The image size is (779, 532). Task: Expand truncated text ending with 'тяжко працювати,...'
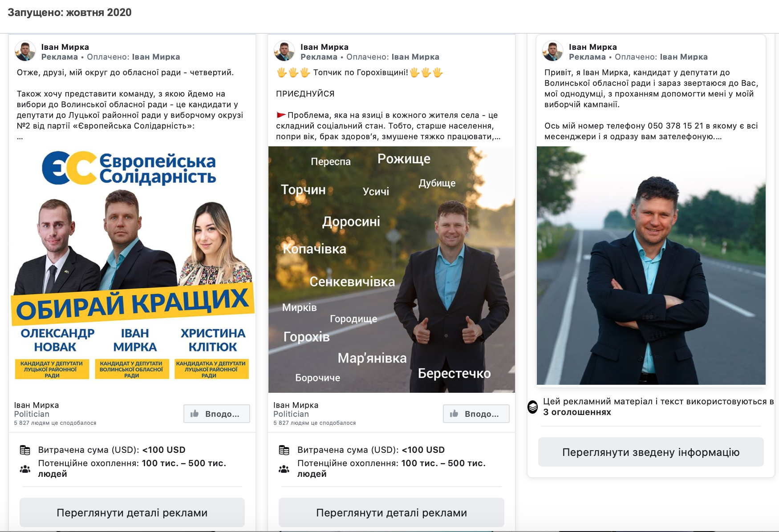[x=497, y=137]
